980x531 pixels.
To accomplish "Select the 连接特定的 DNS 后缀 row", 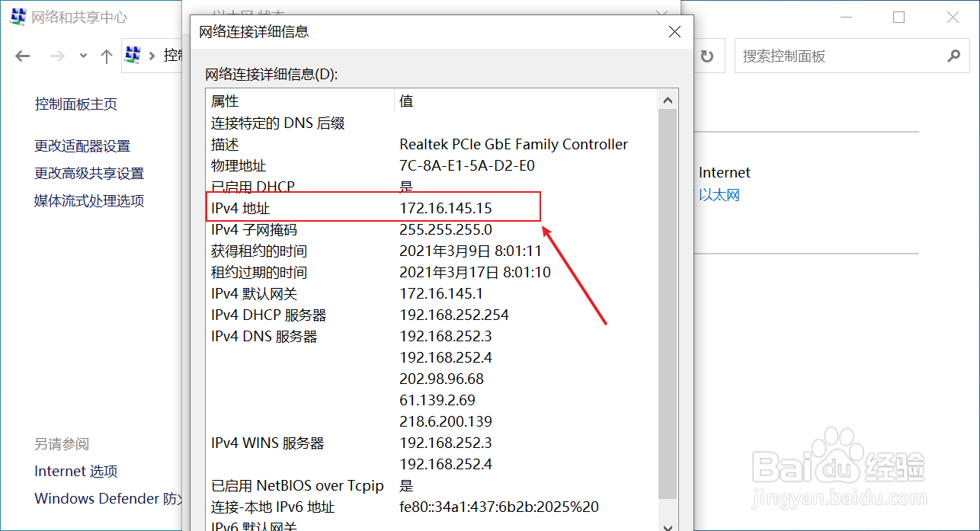I will tap(433, 123).
